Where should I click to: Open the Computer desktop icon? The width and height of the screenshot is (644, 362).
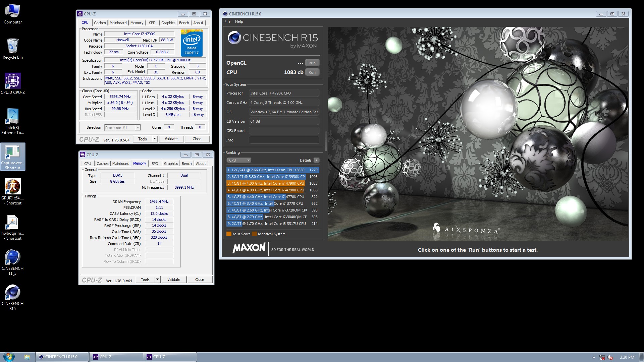click(x=12, y=14)
